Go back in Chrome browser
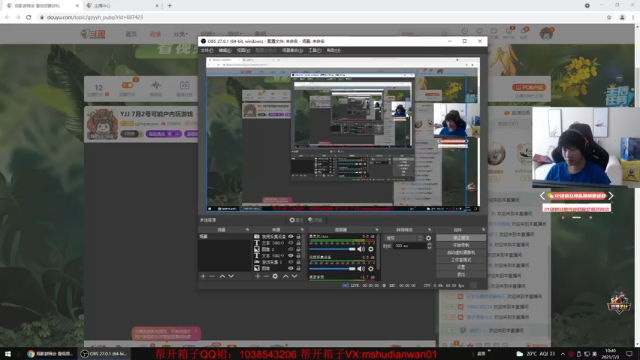This screenshot has width=640, height=360. 7,17
